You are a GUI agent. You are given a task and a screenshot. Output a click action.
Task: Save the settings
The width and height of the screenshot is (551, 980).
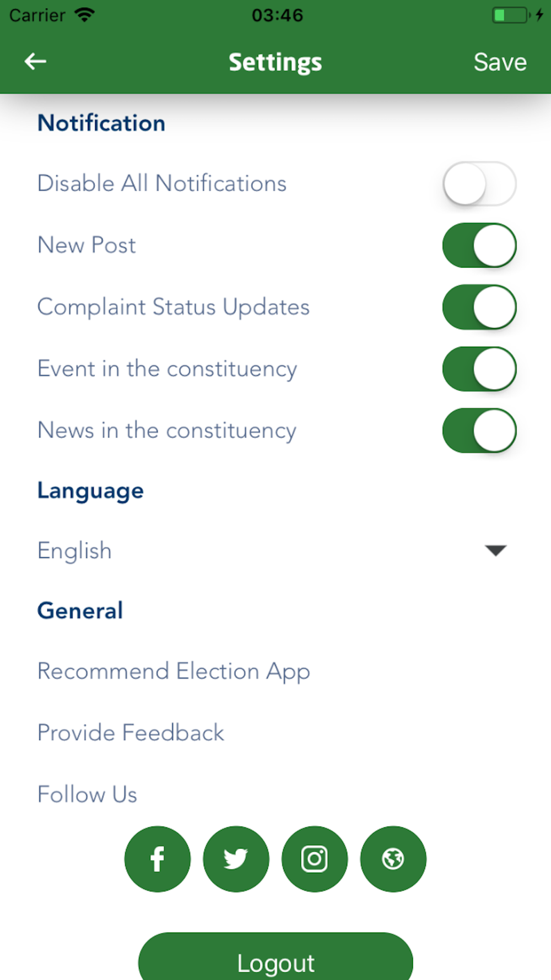pyautogui.click(x=500, y=62)
